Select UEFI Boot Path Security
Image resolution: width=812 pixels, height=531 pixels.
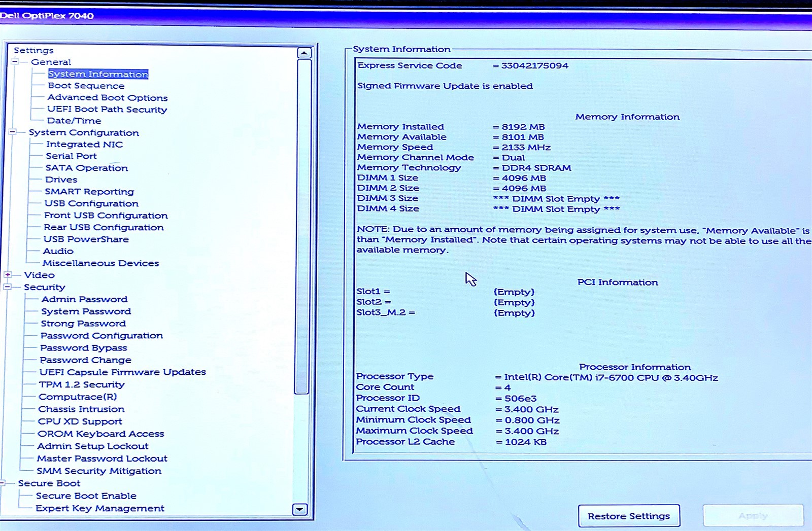pos(107,109)
